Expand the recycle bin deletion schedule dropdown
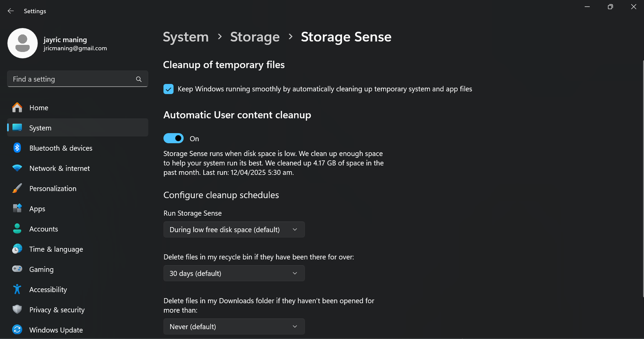The width and height of the screenshot is (644, 339). (x=234, y=273)
